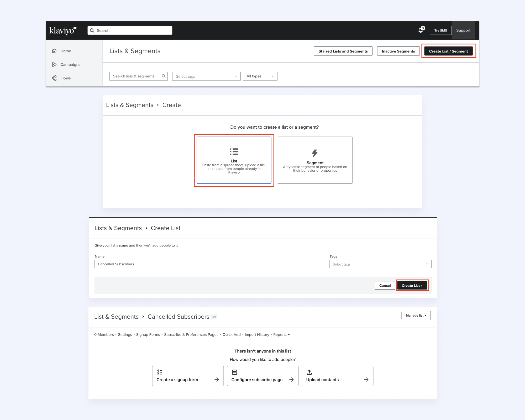Click Create a signup form card
This screenshot has width=525, height=420.
pos(188,376)
